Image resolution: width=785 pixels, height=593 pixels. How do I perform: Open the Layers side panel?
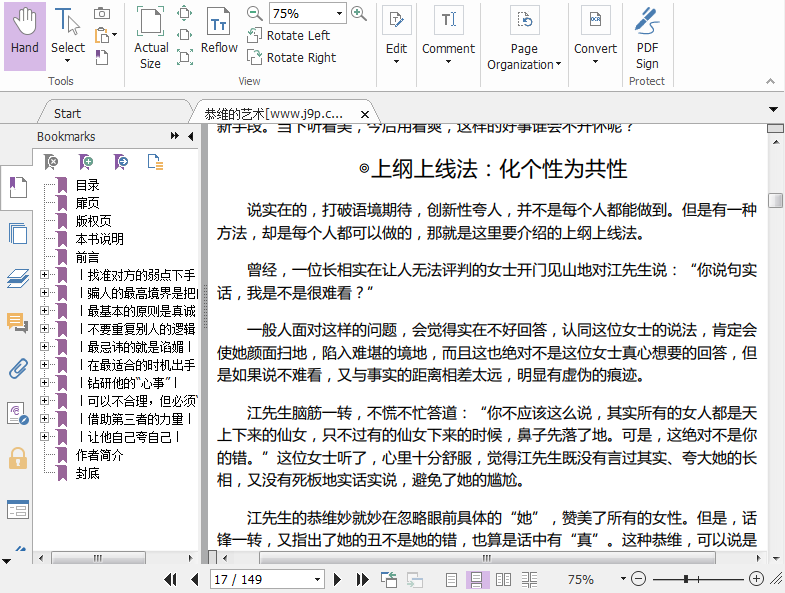(18, 278)
